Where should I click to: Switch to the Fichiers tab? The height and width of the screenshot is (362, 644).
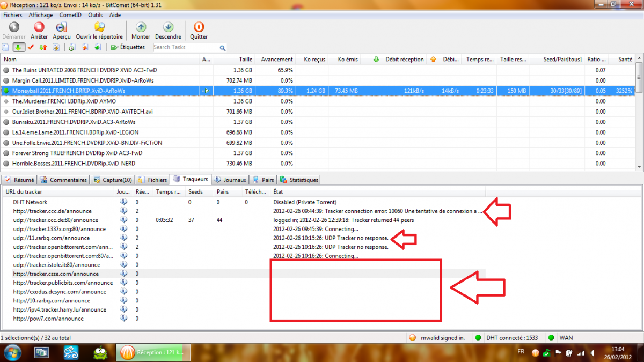point(152,180)
